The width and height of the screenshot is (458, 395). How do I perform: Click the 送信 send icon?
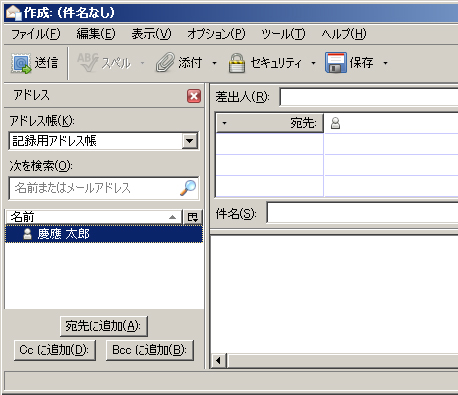(21, 63)
